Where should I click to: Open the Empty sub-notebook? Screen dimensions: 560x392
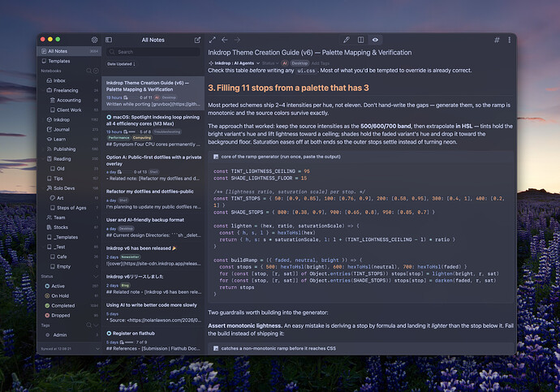point(69,267)
